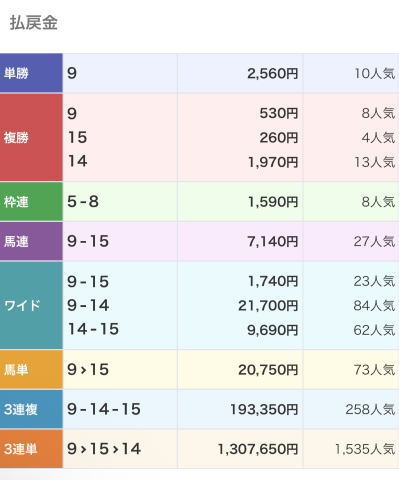Click the 2,560円 payout amount
This screenshot has height=480, width=399.
pyautogui.click(x=272, y=73)
